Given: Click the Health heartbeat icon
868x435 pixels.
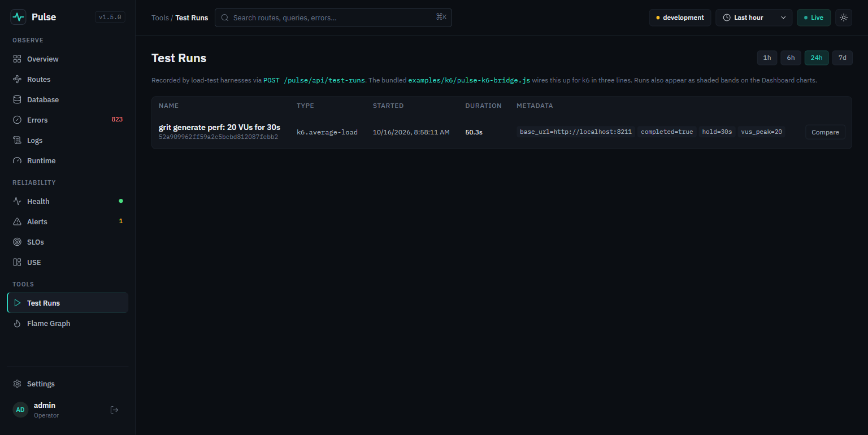Looking at the screenshot, I should coord(17,201).
